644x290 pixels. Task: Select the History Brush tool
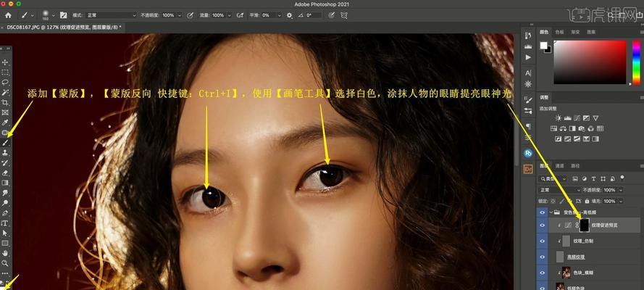(5, 162)
